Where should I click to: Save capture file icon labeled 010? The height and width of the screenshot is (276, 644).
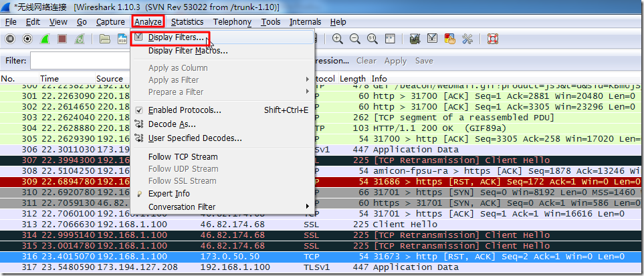(122, 39)
